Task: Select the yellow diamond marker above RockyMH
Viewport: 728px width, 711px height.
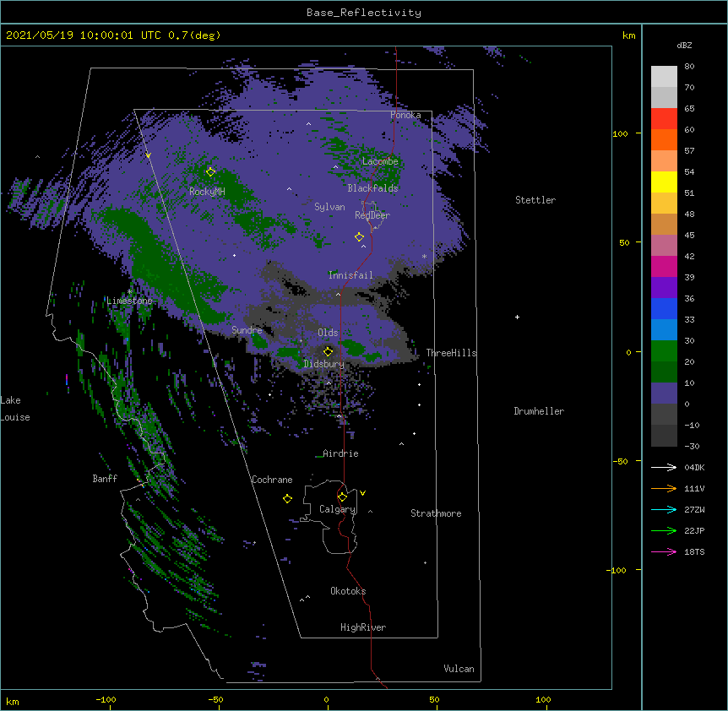Action: tap(210, 171)
